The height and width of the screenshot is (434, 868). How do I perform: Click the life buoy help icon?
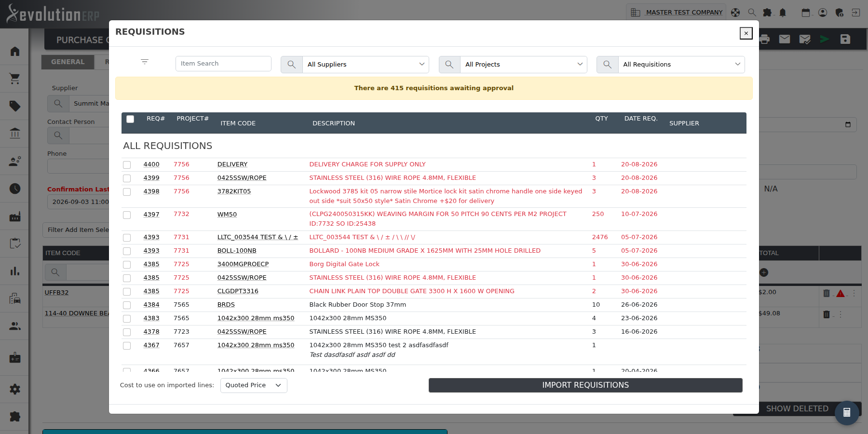(x=735, y=13)
